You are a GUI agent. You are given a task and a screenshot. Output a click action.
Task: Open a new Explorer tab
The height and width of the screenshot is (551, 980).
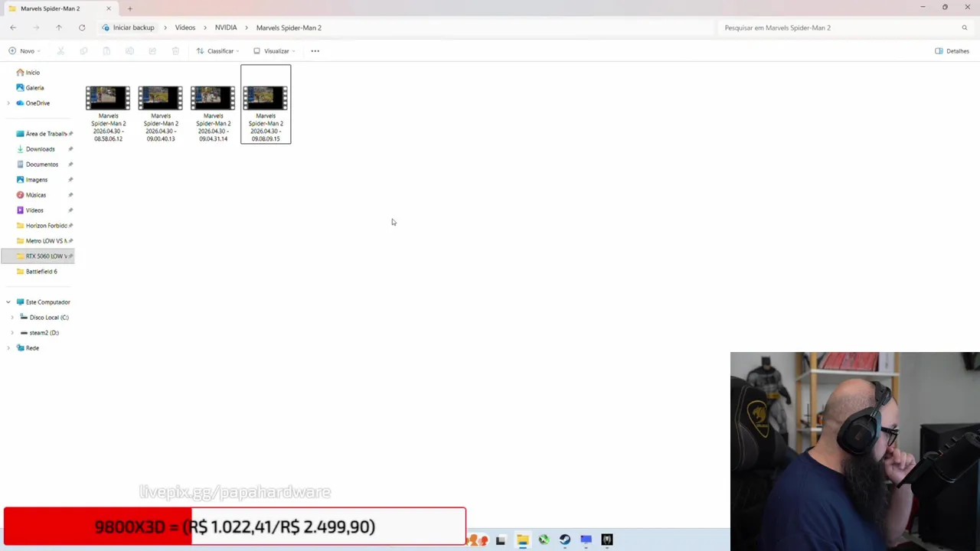[x=130, y=8]
